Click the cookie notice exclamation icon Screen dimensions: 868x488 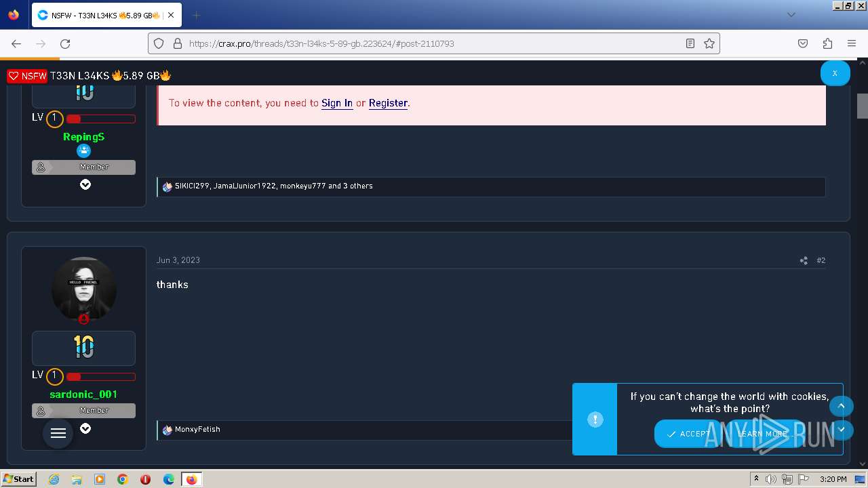pos(595,420)
